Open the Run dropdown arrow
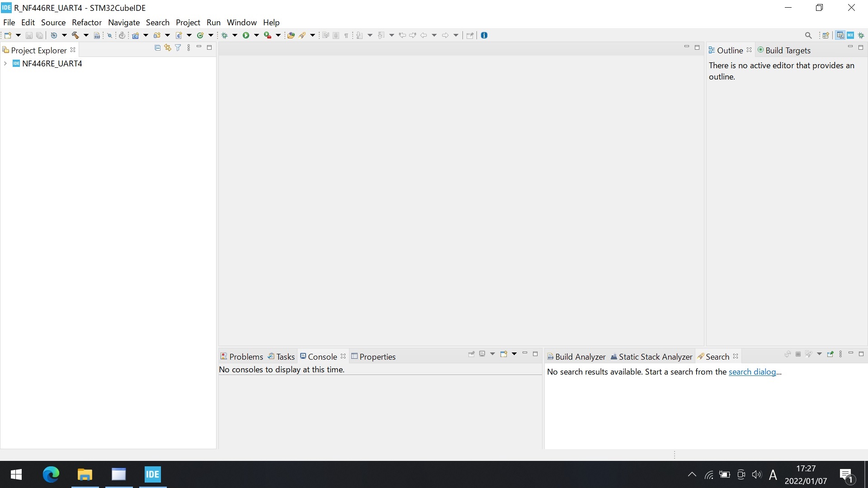Image resolution: width=868 pixels, height=488 pixels. coord(256,35)
